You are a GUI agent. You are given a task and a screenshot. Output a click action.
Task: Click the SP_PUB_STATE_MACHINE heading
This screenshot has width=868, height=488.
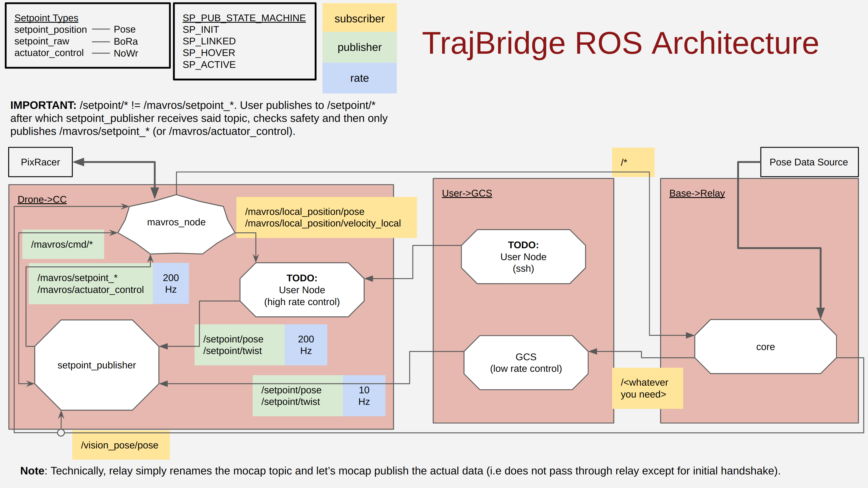pos(244,18)
